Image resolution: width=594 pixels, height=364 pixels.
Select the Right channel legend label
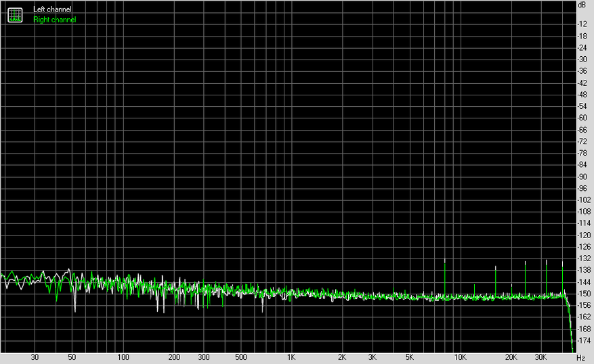point(55,20)
